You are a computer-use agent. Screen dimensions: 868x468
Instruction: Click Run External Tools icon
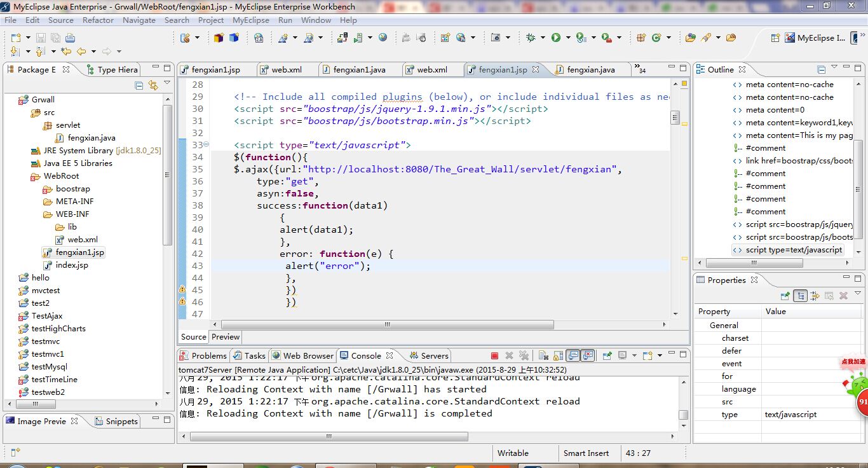coord(606,38)
